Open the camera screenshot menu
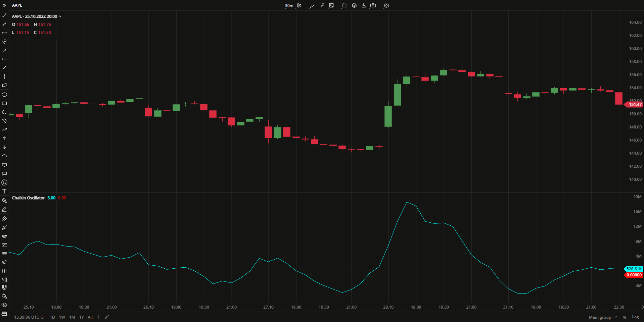This screenshot has height=322, width=644. [373, 5]
